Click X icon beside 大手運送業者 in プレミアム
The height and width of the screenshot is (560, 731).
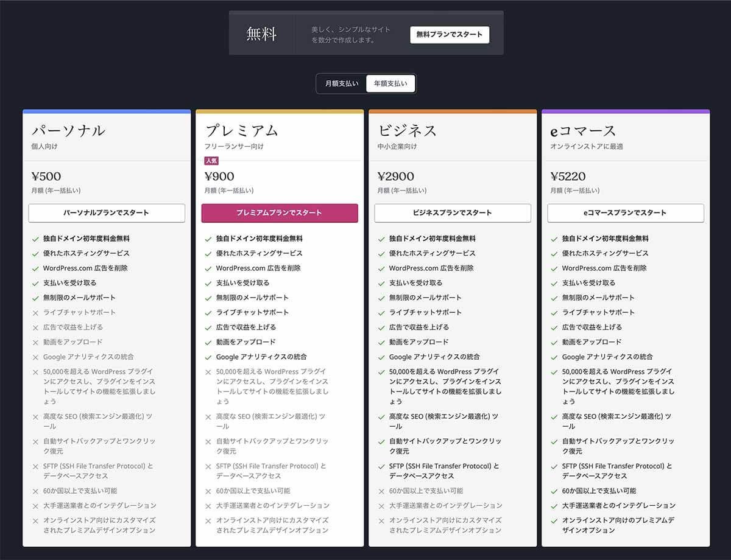(208, 506)
